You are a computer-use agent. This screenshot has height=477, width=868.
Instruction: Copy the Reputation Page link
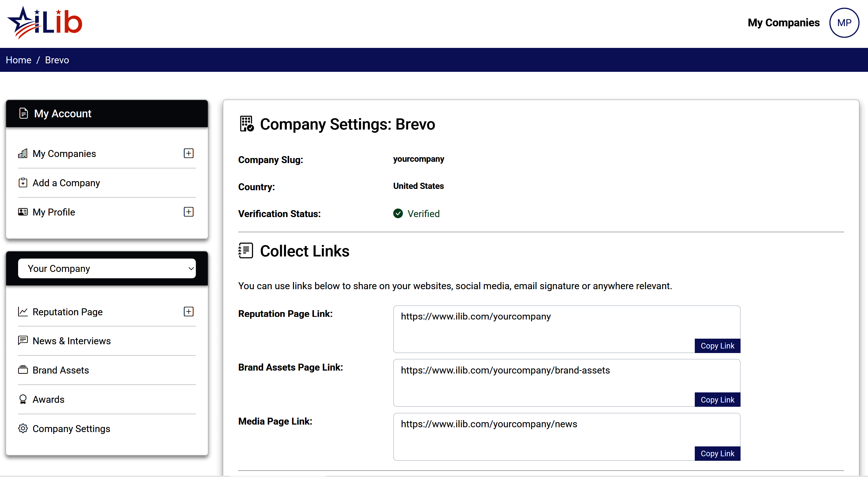[717, 346]
